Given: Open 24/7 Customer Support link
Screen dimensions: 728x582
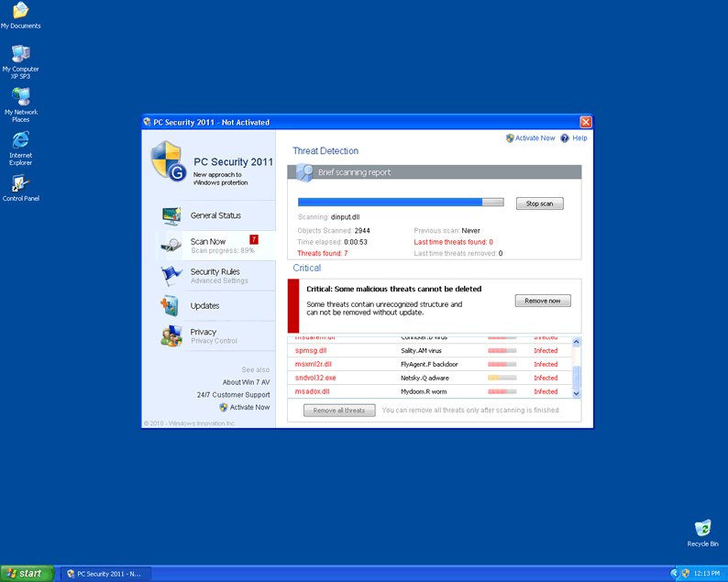Looking at the screenshot, I should pos(233,395).
